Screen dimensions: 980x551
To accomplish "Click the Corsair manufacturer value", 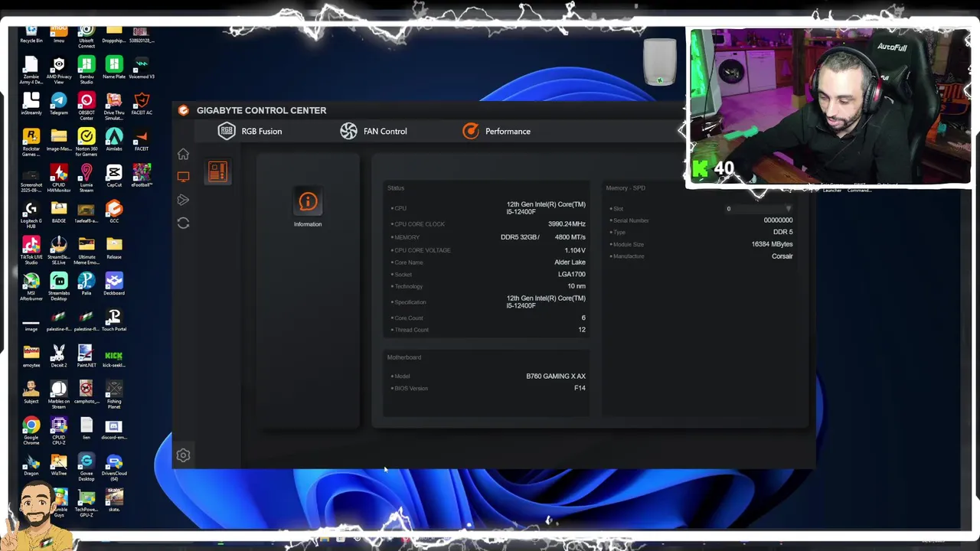I will [782, 256].
